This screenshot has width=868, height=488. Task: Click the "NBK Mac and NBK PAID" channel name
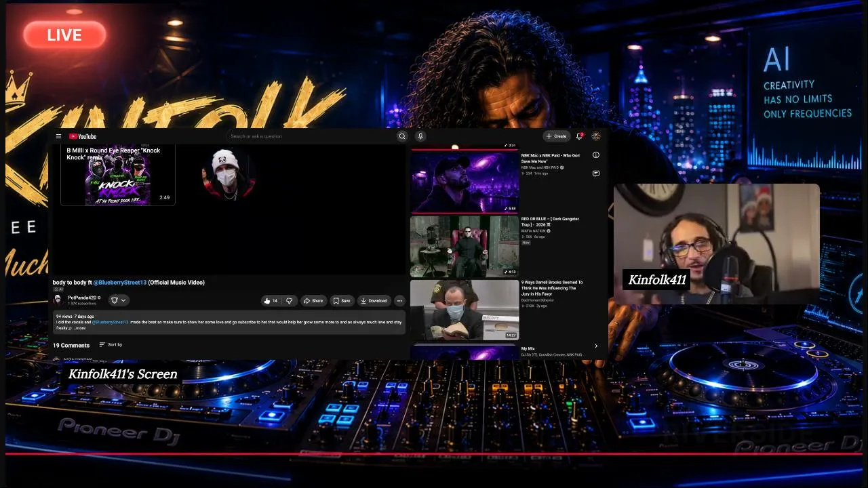point(540,167)
